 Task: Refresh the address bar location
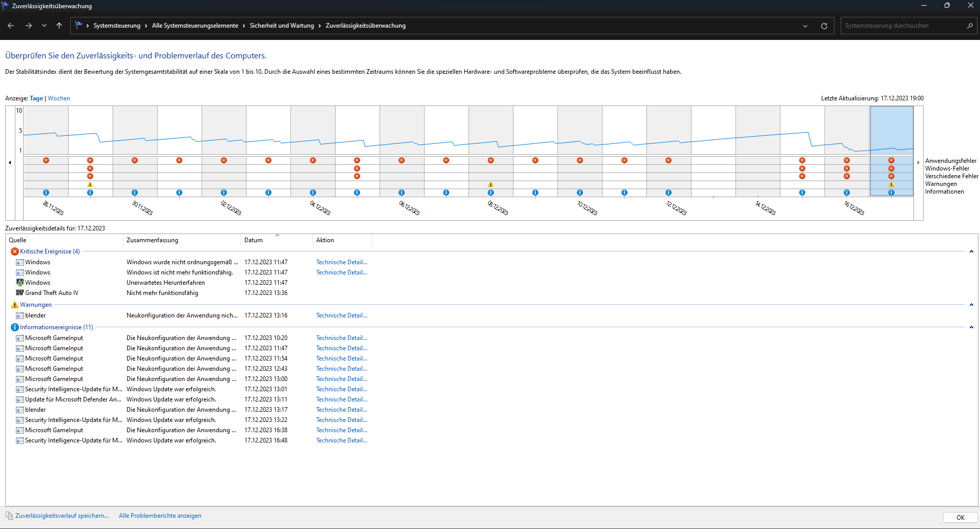point(824,26)
